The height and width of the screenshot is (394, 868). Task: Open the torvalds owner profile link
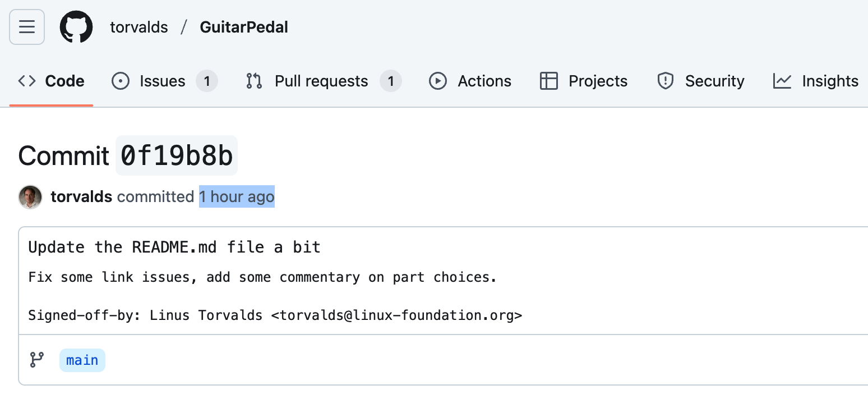coord(139,27)
